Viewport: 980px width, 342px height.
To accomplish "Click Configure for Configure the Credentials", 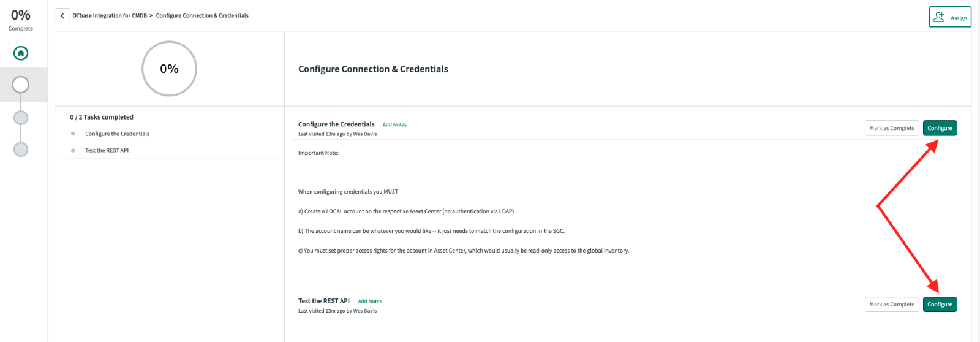I will [940, 128].
